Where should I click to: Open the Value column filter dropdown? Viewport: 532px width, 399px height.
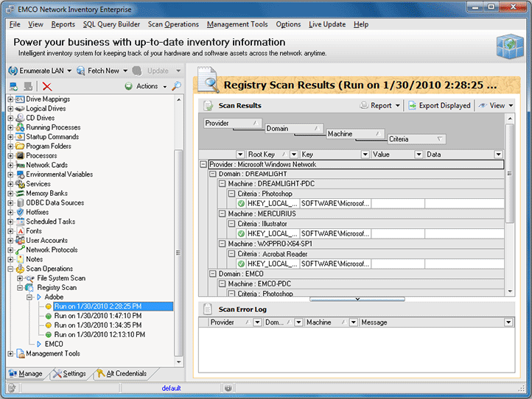click(418, 155)
